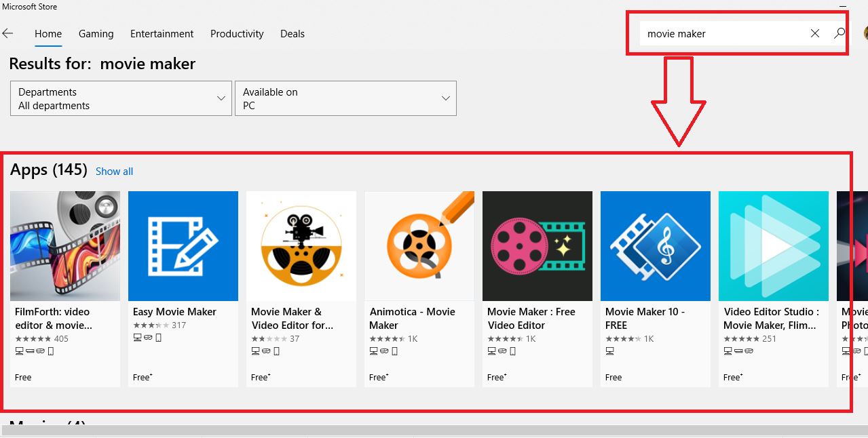Select the Home tab

[x=48, y=34]
